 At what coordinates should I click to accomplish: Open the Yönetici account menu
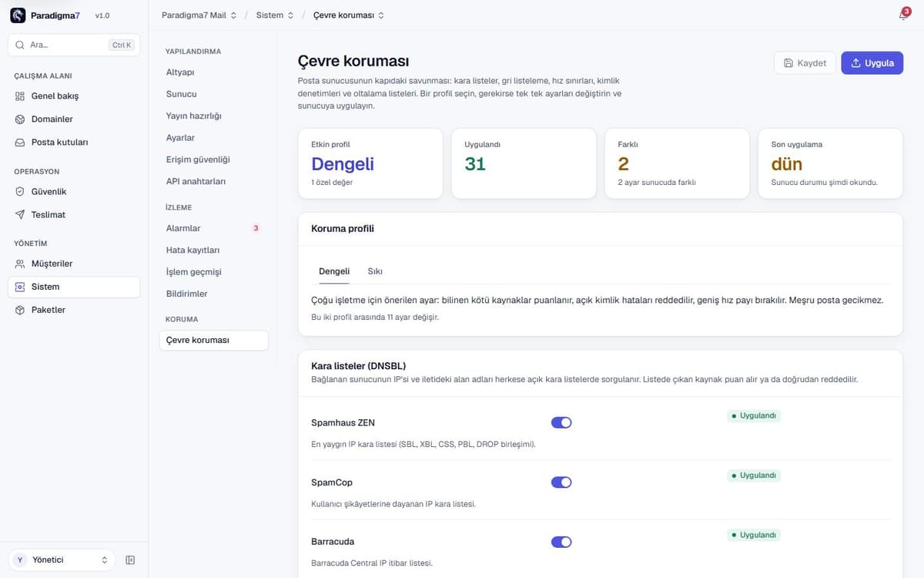62,560
